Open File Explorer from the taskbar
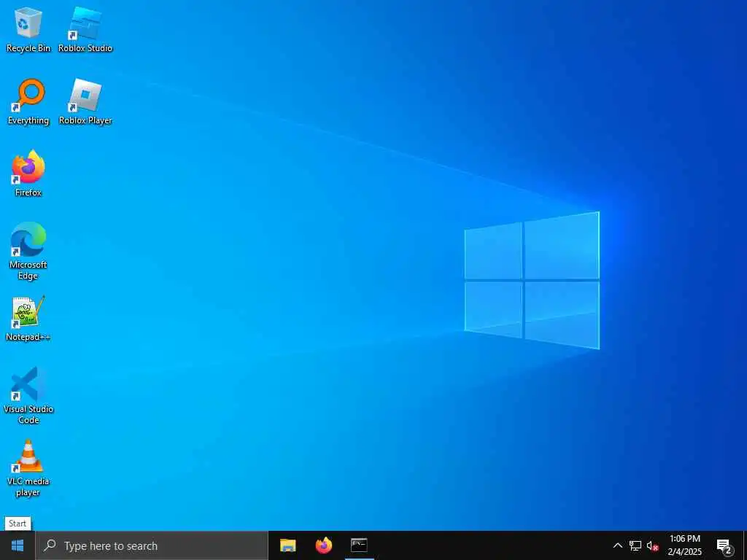The height and width of the screenshot is (560, 747). 287,545
